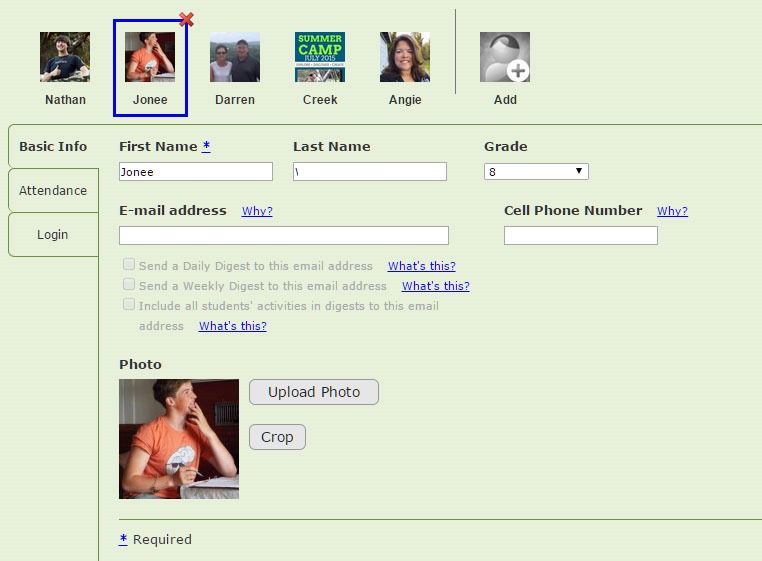
Task: Open the Grade dropdown
Action: pyautogui.click(x=536, y=172)
